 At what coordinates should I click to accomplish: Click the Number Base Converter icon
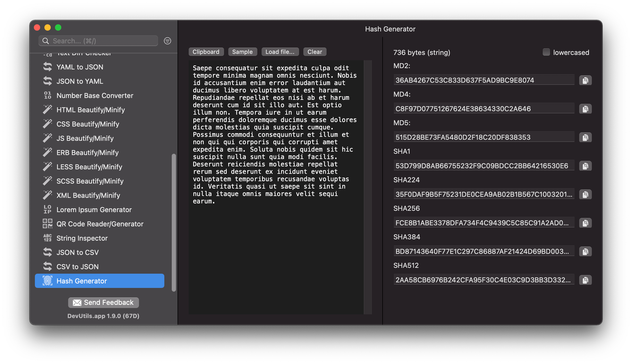[x=48, y=95]
